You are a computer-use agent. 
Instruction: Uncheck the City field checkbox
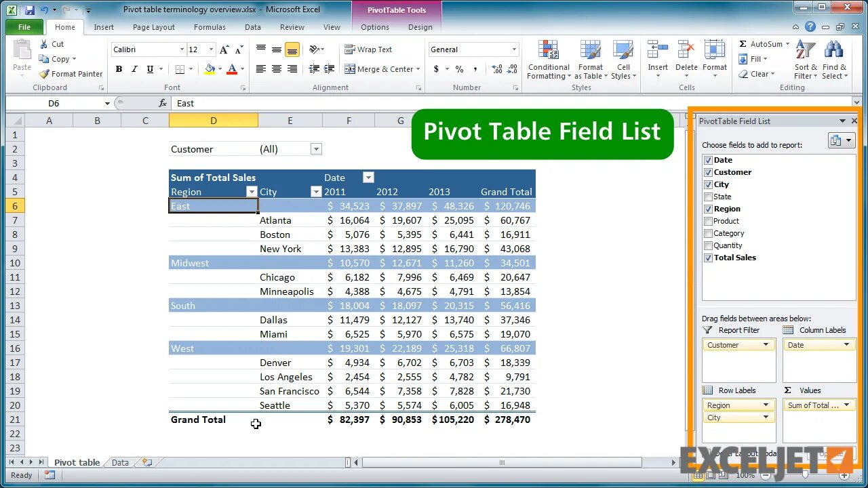(708, 184)
